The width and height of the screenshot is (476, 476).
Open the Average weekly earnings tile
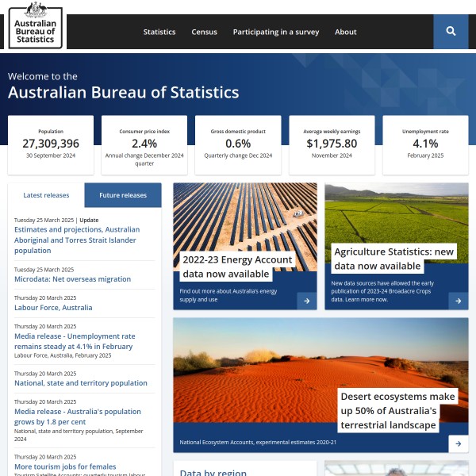tap(332, 144)
